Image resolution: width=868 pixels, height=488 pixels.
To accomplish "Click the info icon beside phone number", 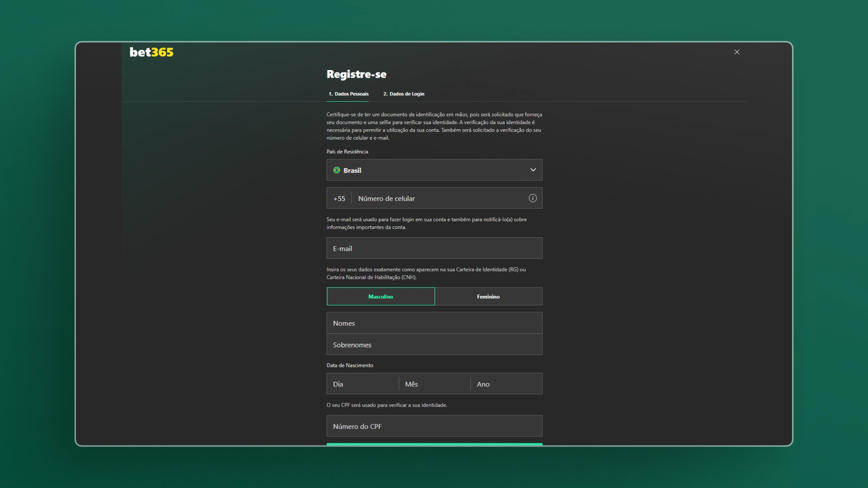I will pos(533,198).
